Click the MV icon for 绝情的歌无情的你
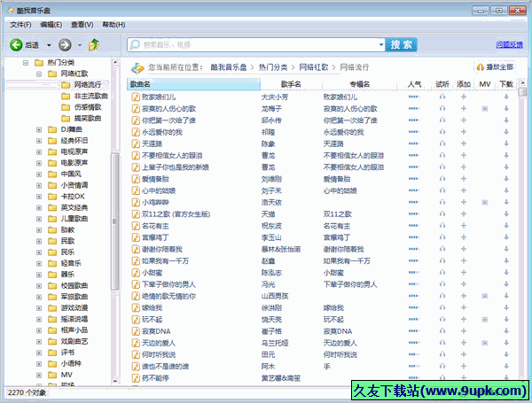The image size is (532, 403). pyautogui.click(x=485, y=296)
